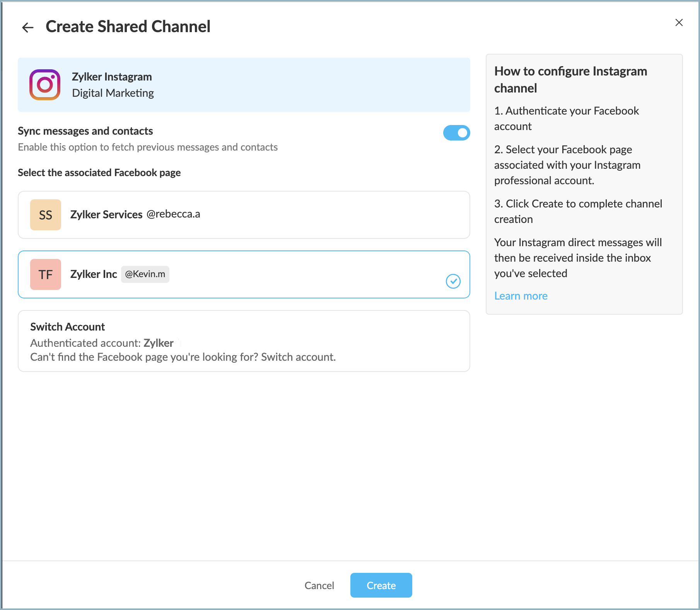The height and width of the screenshot is (610, 700).
Task: Click the Zylker Instagram channel name
Action: click(112, 77)
